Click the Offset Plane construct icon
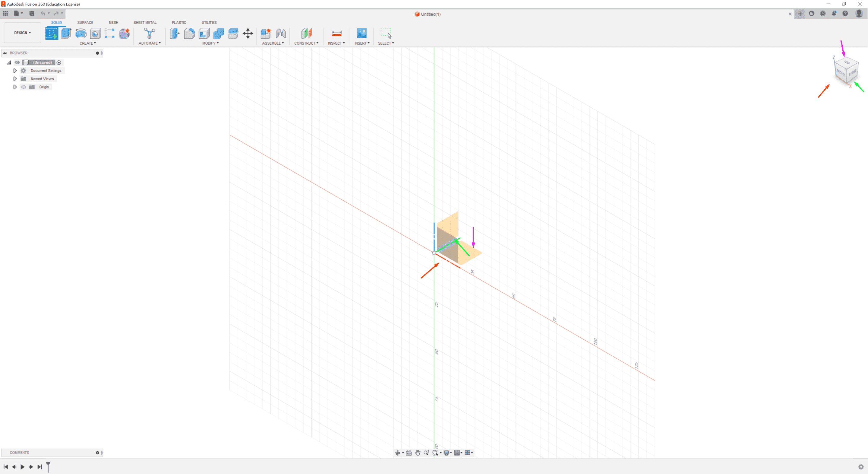The height and width of the screenshot is (474, 868). coord(306,33)
